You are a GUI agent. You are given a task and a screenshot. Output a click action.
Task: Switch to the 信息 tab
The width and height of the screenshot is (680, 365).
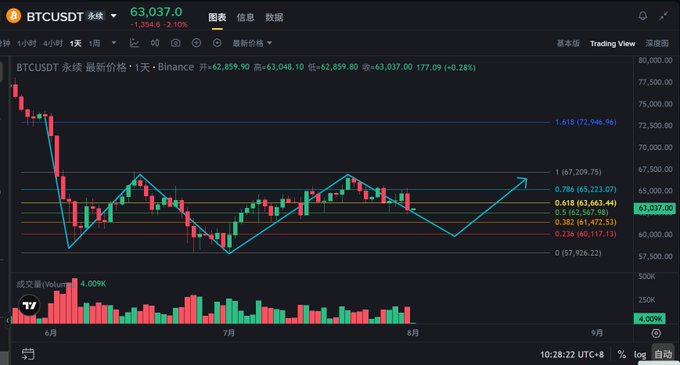(245, 17)
